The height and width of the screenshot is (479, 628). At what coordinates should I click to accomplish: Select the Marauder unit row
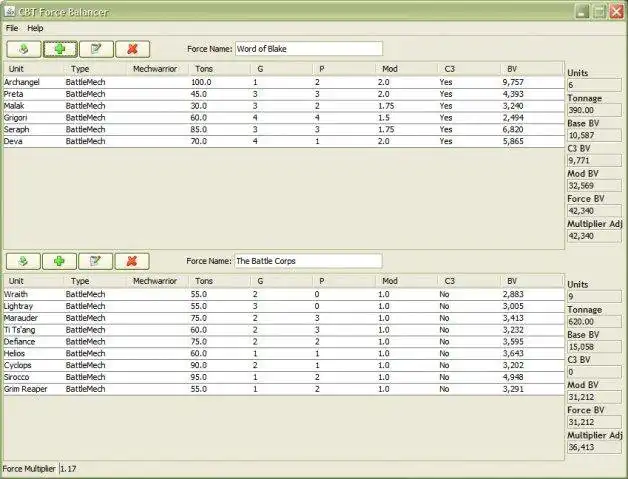(284, 318)
